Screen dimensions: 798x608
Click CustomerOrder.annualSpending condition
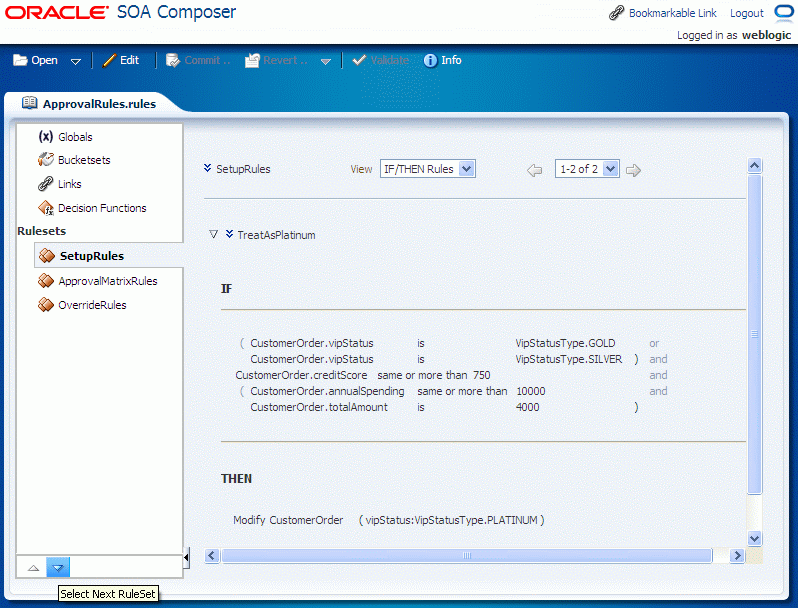pos(327,391)
